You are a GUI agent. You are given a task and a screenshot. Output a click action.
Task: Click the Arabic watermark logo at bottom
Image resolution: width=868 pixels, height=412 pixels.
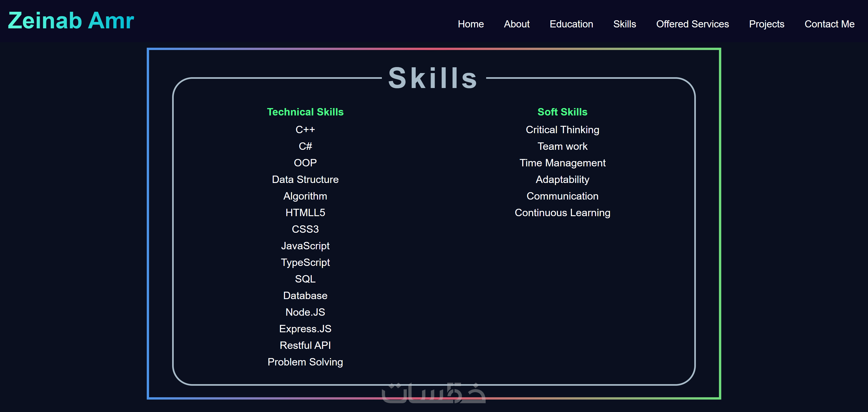tap(433, 393)
